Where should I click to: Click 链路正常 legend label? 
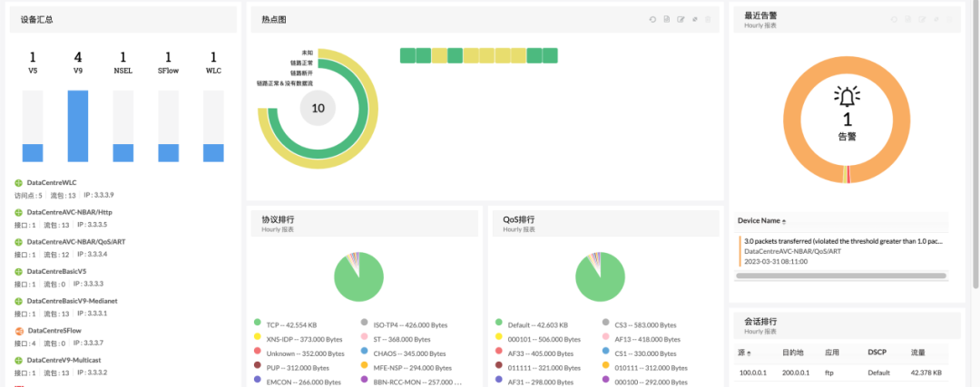302,63
